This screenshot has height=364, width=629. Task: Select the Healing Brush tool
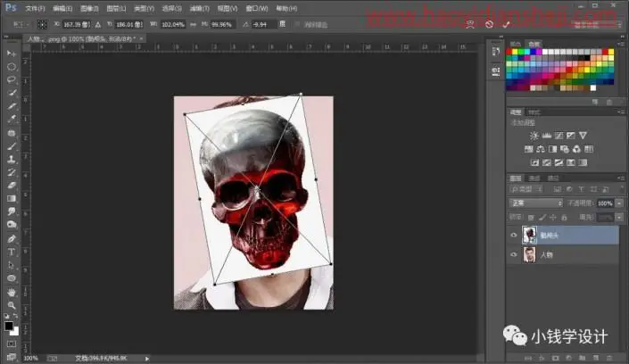click(x=12, y=133)
